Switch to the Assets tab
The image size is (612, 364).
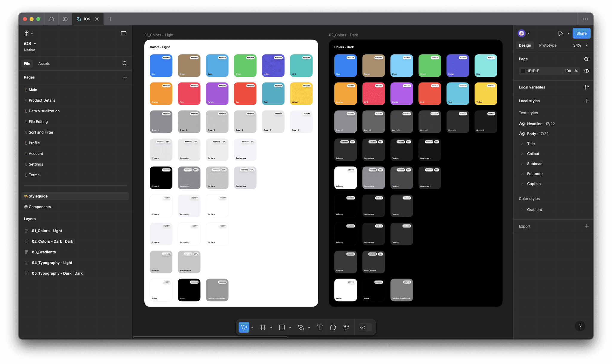[x=44, y=64]
